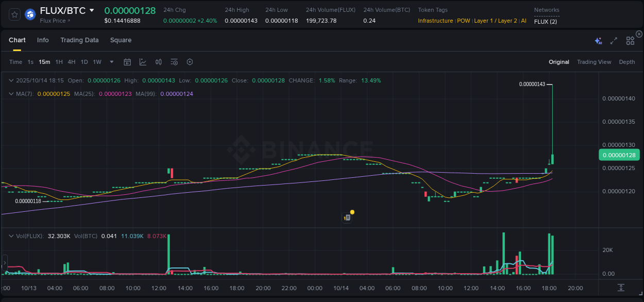This screenshot has width=644, height=302.
Task: Open the calendar date-range picker icon
Action: pyautogui.click(x=127, y=61)
